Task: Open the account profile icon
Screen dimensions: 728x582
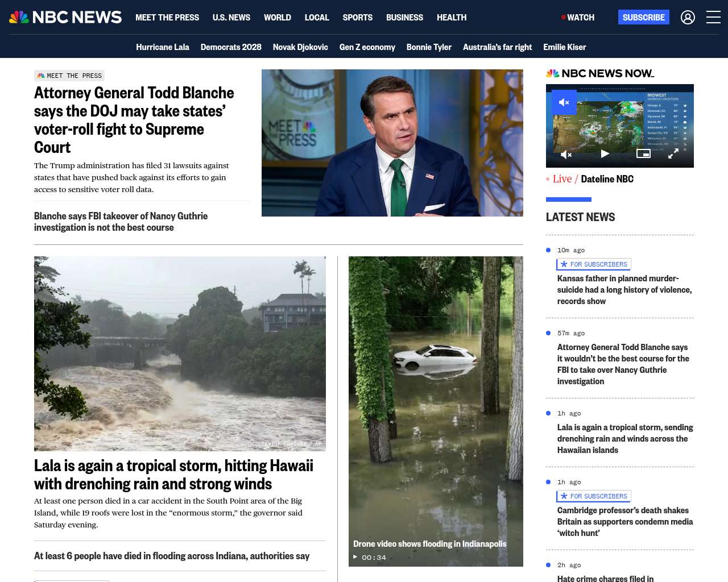Action: coord(688,17)
